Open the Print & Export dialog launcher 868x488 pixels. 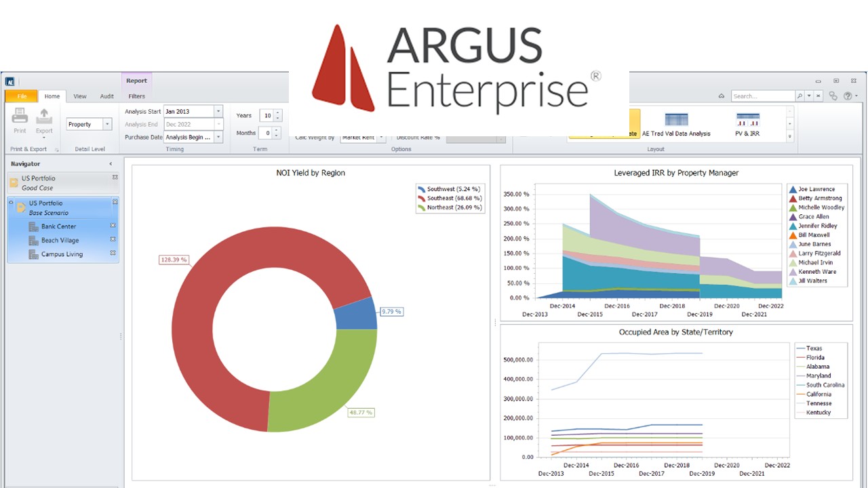[x=57, y=149]
